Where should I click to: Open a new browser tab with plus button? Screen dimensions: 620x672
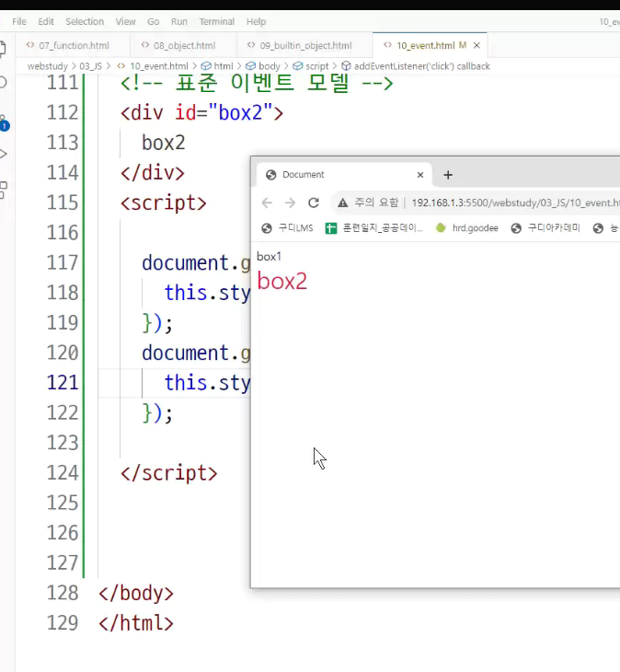tap(448, 175)
